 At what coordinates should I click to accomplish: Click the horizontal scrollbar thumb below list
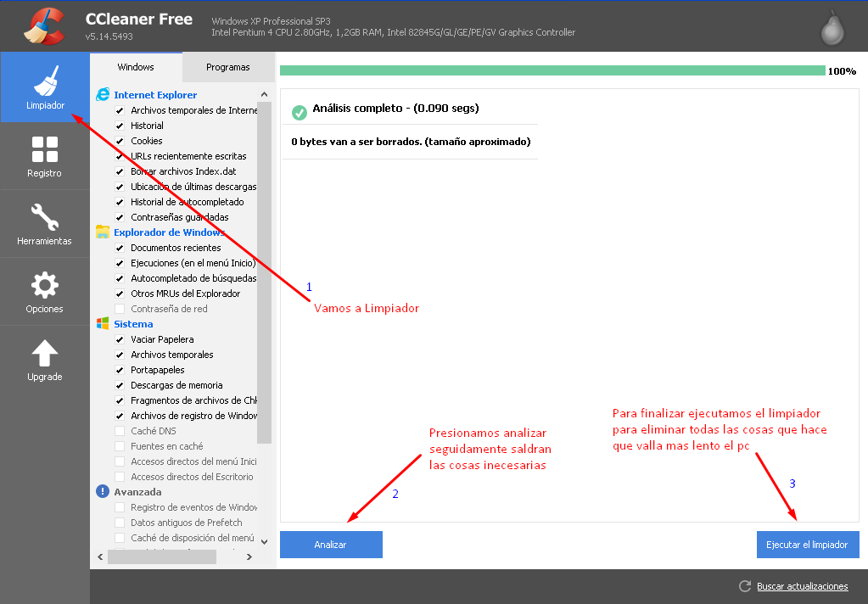tap(162, 557)
